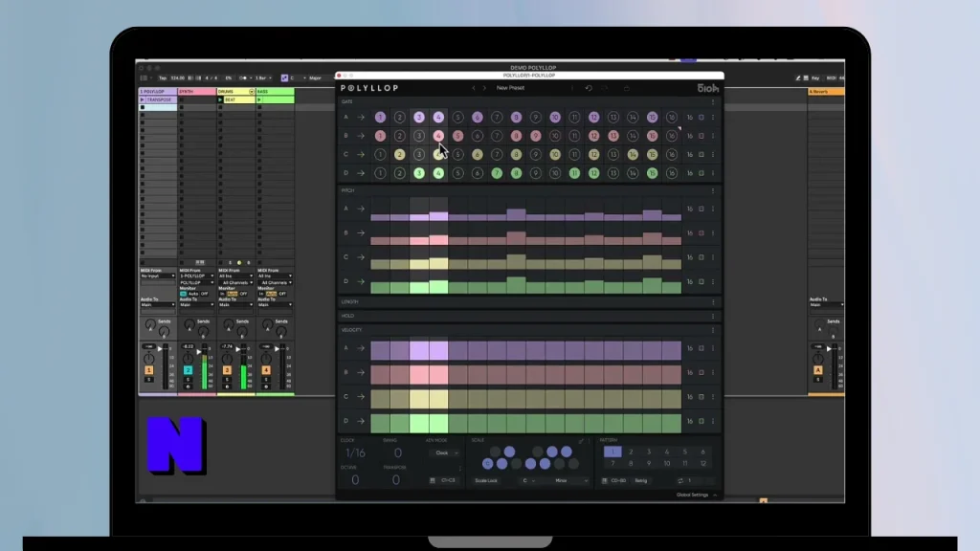Screen dimensions: 980x551
Task: Open the No Input MIDI From dropdown
Action: click(x=158, y=275)
